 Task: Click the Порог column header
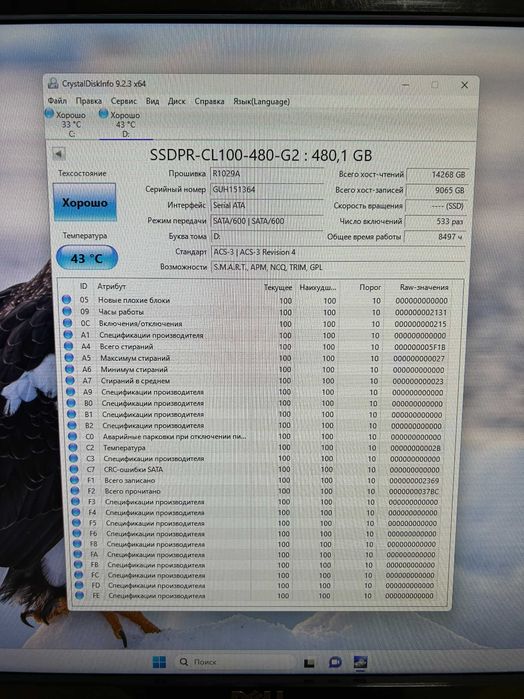coord(370,288)
